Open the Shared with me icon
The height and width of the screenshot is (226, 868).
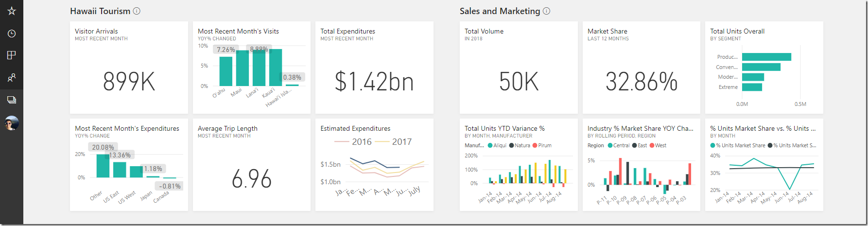coord(12,77)
